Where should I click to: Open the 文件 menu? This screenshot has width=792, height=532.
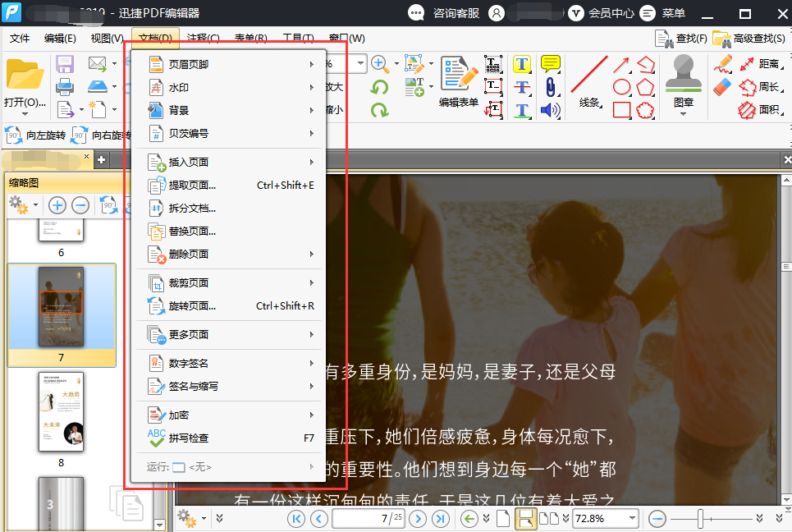click(x=20, y=39)
